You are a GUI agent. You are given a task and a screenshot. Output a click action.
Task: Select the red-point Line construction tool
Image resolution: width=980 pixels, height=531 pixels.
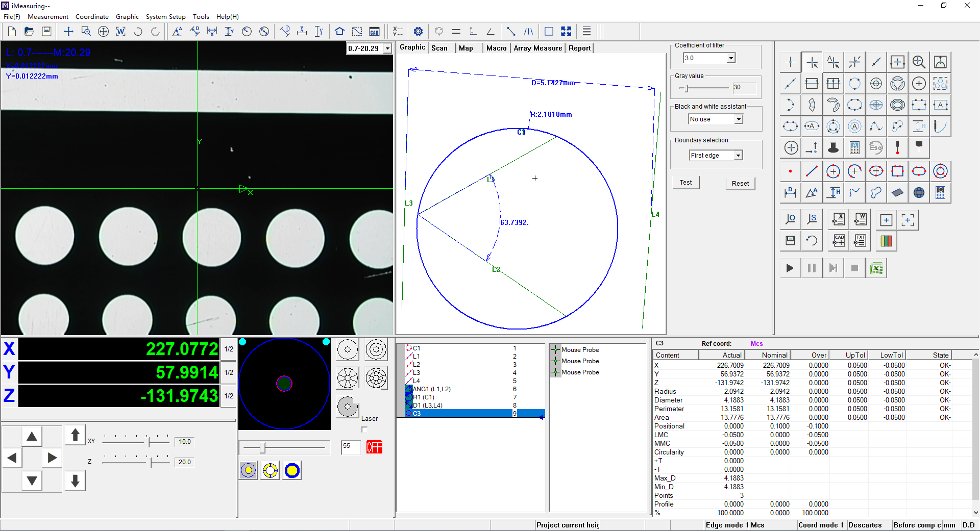(x=812, y=171)
